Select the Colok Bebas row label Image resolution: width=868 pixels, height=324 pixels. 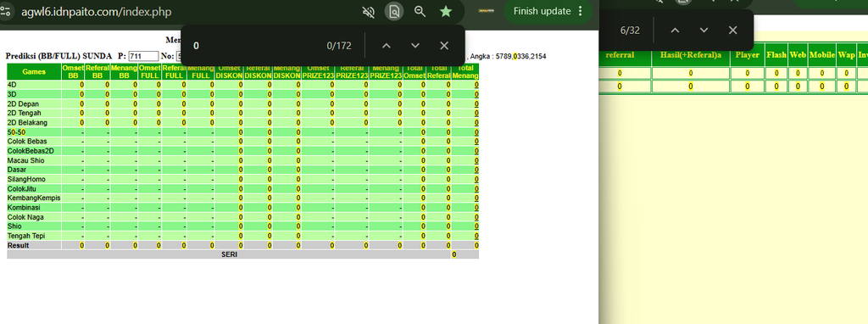coord(27,142)
